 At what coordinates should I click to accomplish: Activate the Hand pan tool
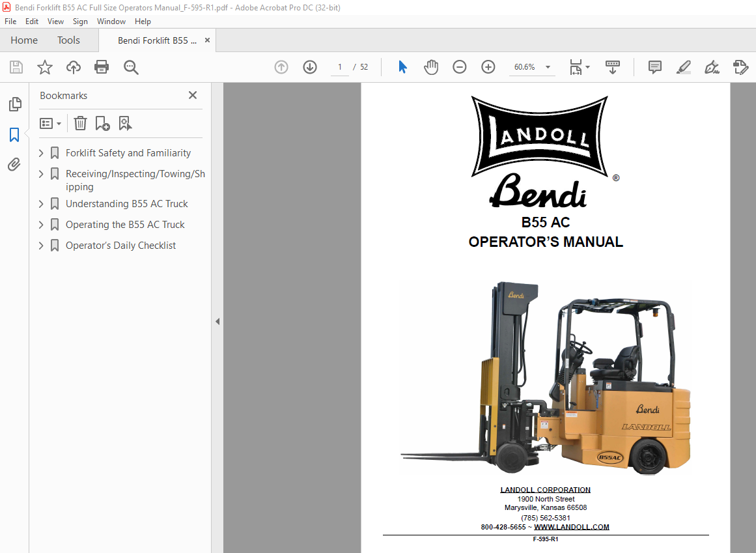(431, 67)
